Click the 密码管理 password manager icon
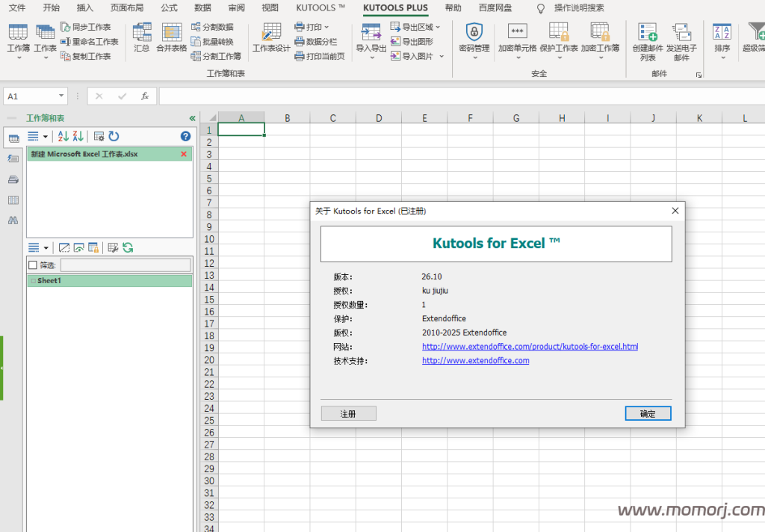 coord(474,32)
